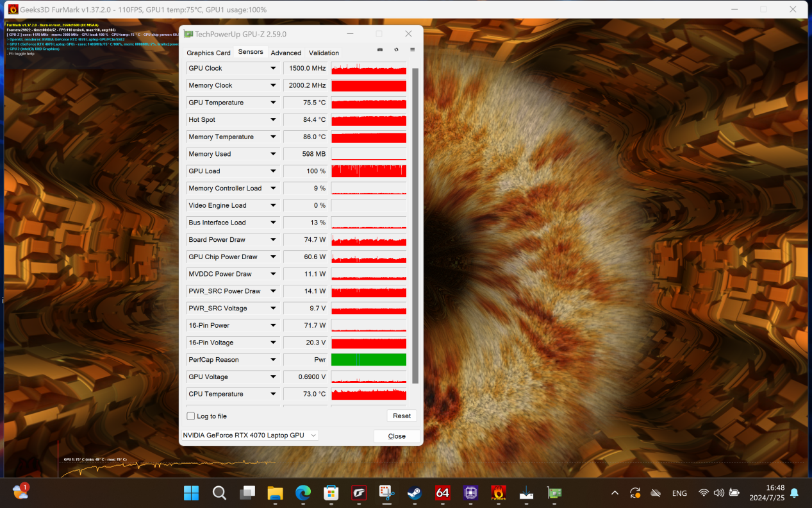
Task: Take a GPU-Z screenshot with the camera icon
Action: pos(379,50)
